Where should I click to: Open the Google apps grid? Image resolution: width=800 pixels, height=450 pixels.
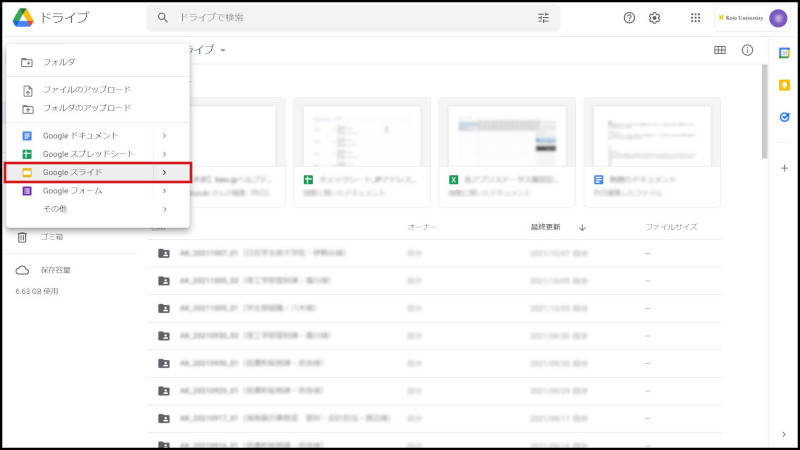coord(696,18)
